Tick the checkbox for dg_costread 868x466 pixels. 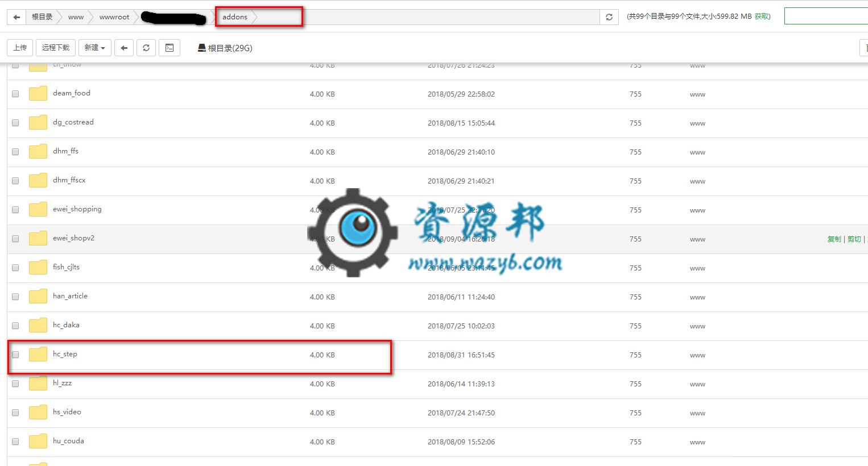coord(15,123)
